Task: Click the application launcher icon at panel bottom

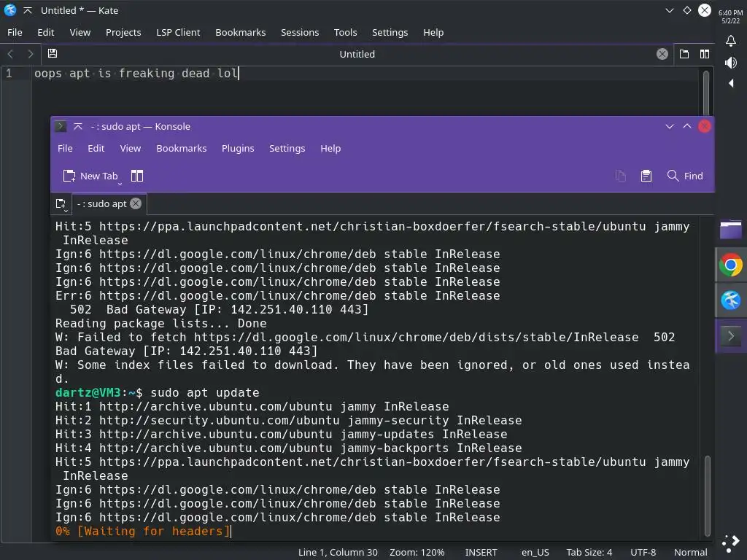Action: 730,542
